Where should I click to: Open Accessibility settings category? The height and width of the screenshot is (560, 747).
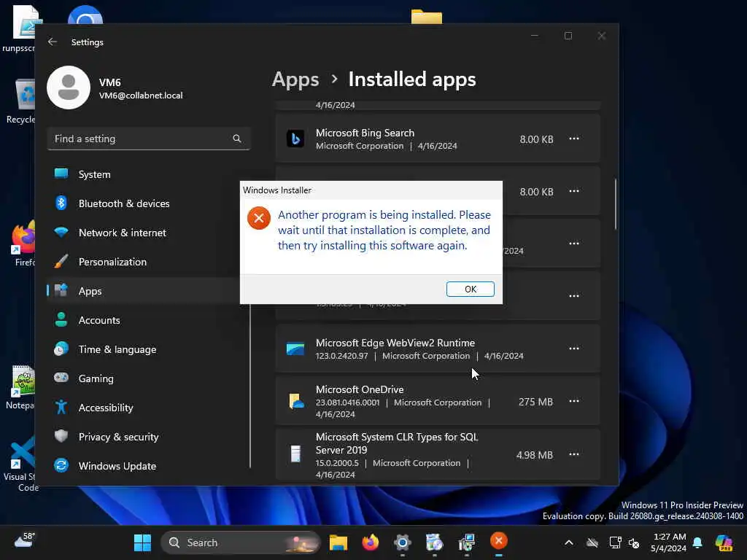tap(149, 408)
